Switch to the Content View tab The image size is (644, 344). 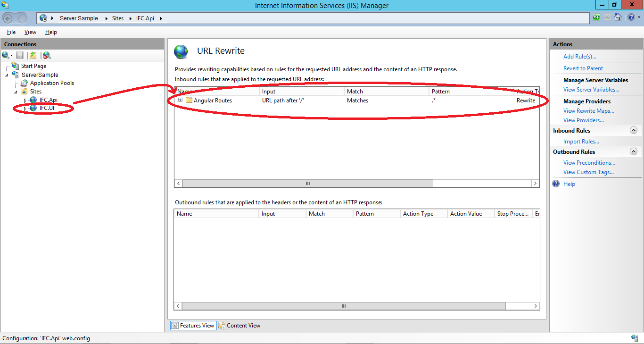239,326
